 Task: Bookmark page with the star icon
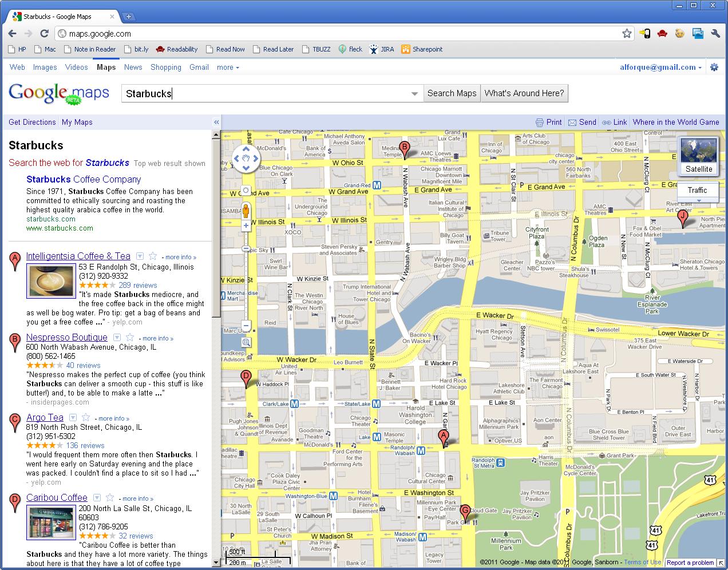(x=627, y=34)
